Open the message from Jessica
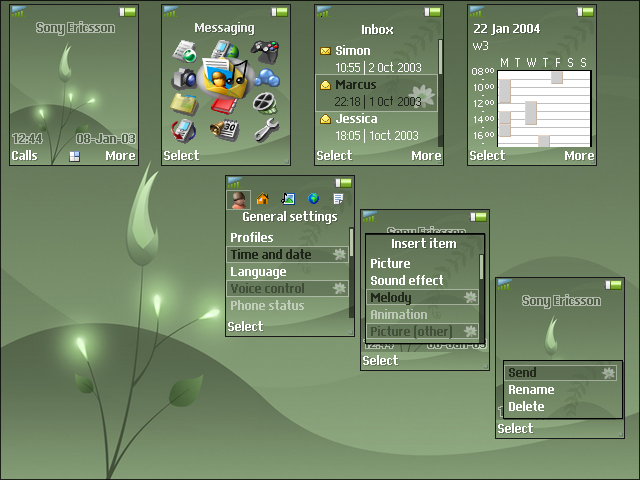 [x=376, y=127]
